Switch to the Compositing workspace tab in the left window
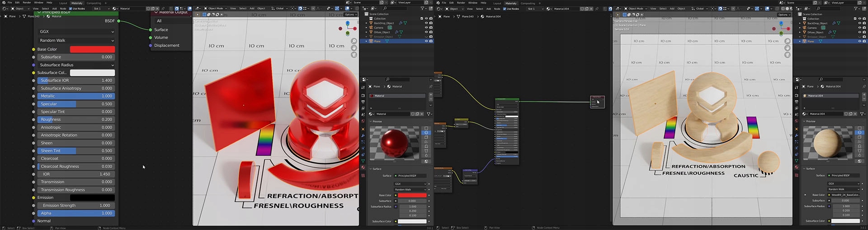Image resolution: width=868 pixels, height=230 pixels. point(94,3)
